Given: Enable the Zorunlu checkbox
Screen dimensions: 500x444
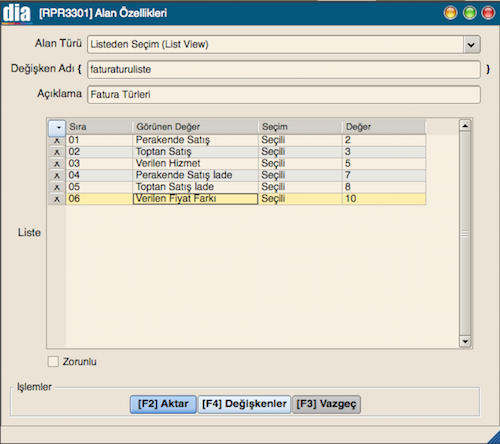Looking at the screenshot, I should point(53,362).
